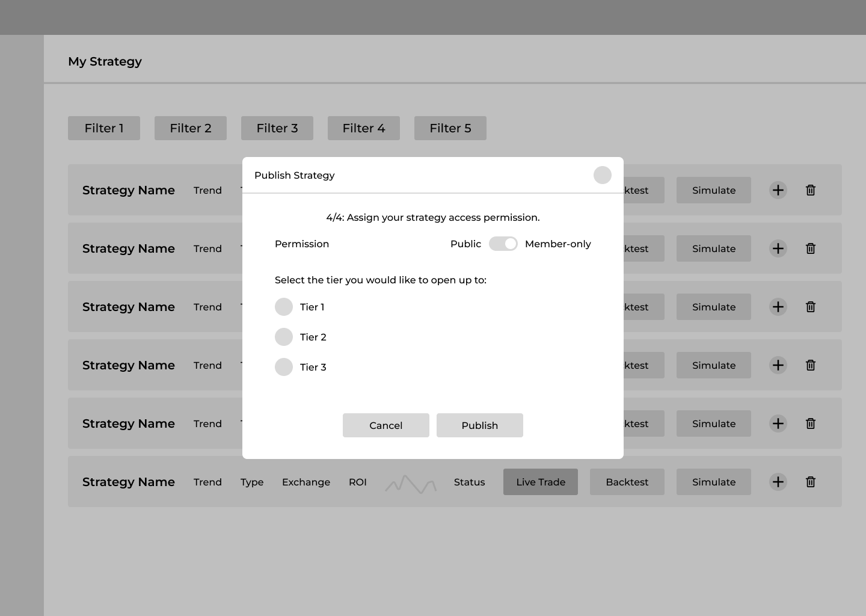
Task: Delete the fourth strategy using its trash icon
Action: click(x=810, y=365)
